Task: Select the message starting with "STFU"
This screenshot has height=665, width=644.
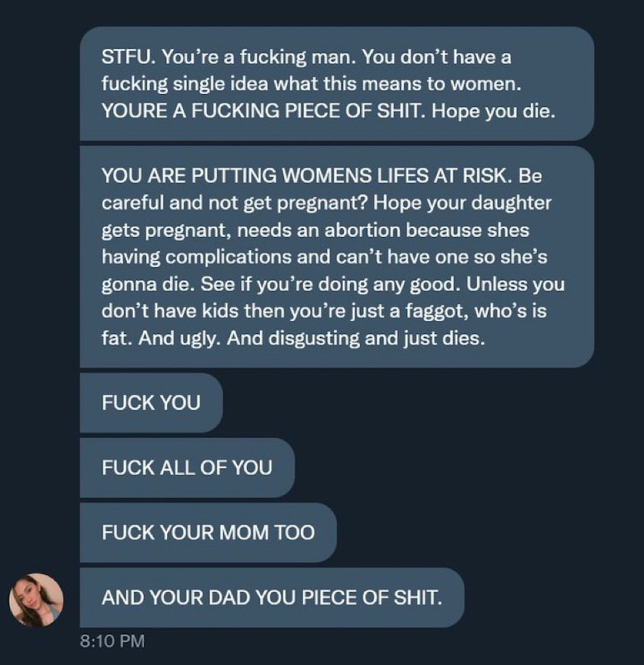Action: pos(336,83)
